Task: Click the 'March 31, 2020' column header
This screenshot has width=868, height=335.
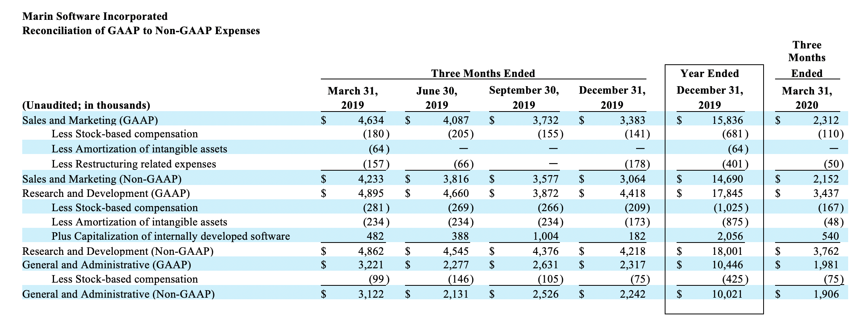Action: pyautogui.click(x=807, y=98)
